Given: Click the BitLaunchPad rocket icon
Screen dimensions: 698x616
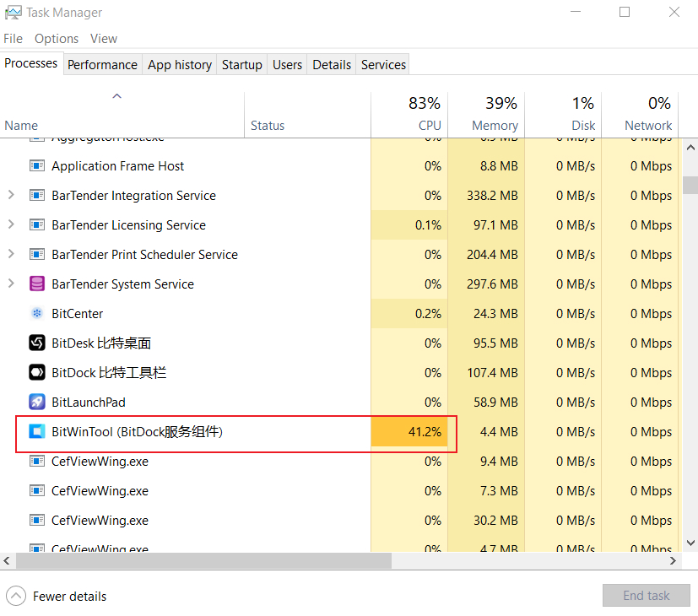Looking at the screenshot, I should (x=37, y=402).
